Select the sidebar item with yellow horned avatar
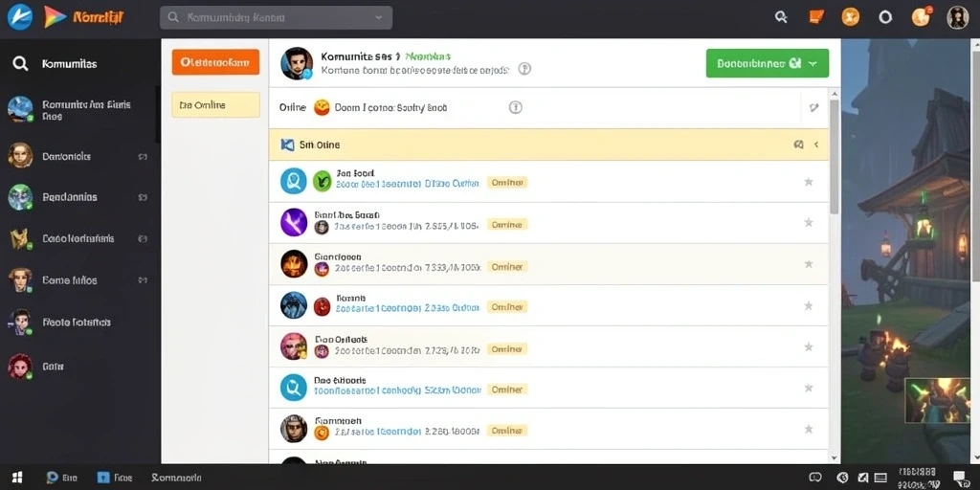This screenshot has width=980, height=490. tap(80, 238)
